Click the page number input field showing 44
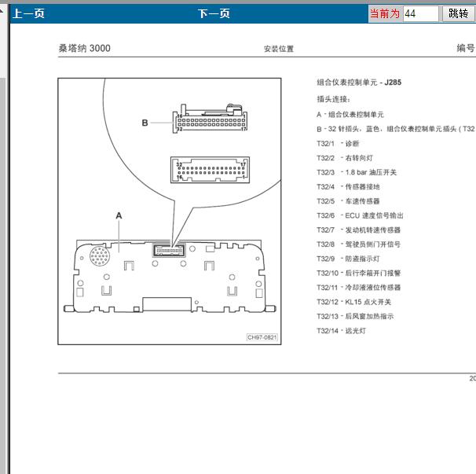The height and width of the screenshot is (474, 476). pos(420,13)
